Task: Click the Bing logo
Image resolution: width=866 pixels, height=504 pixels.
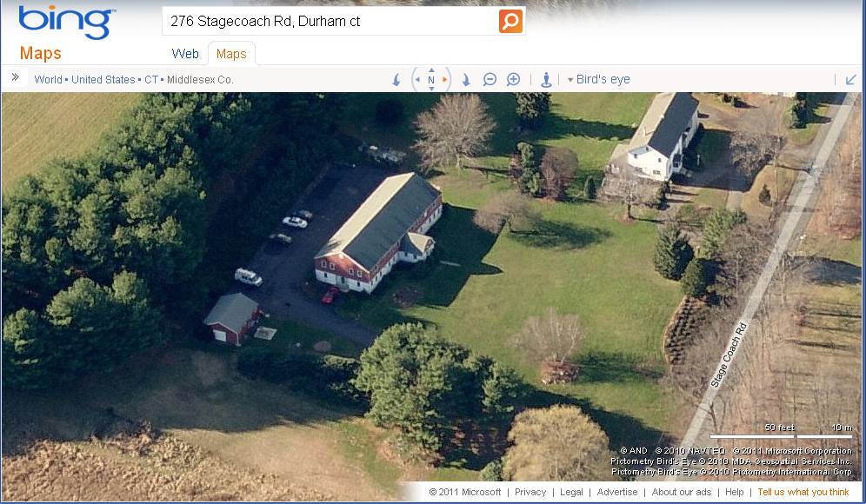Action: [67, 22]
